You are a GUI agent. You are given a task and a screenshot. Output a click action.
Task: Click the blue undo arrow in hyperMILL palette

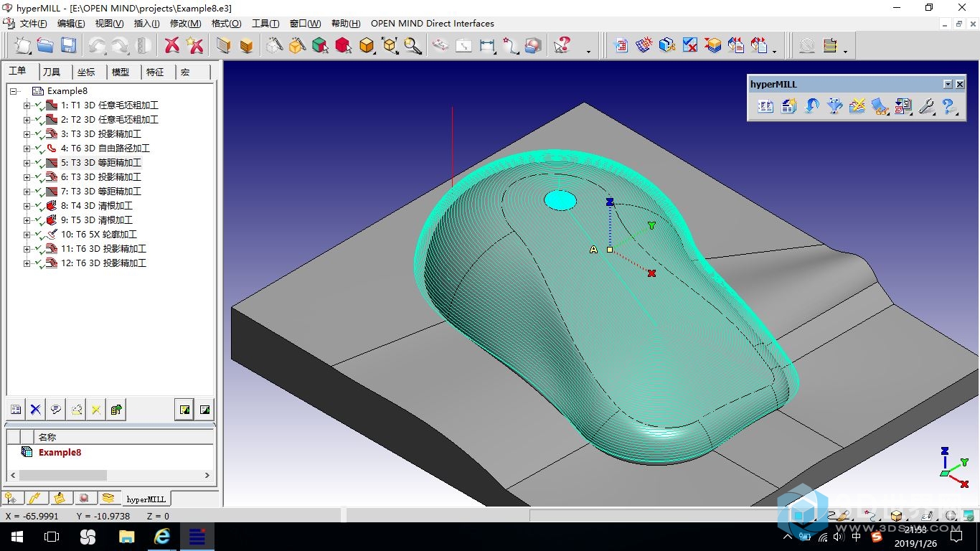pyautogui.click(x=811, y=107)
